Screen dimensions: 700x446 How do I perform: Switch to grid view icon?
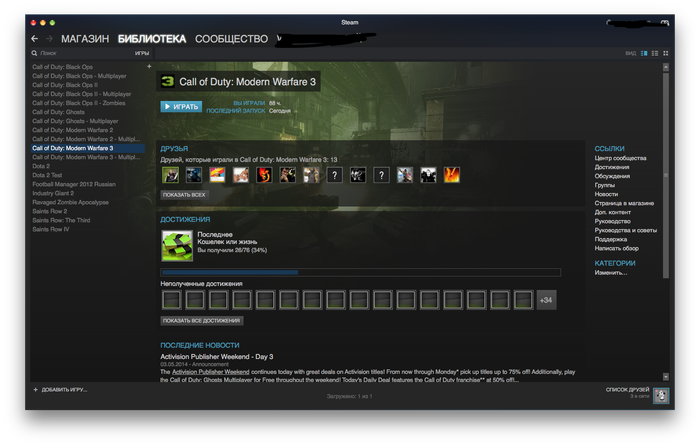(665, 53)
